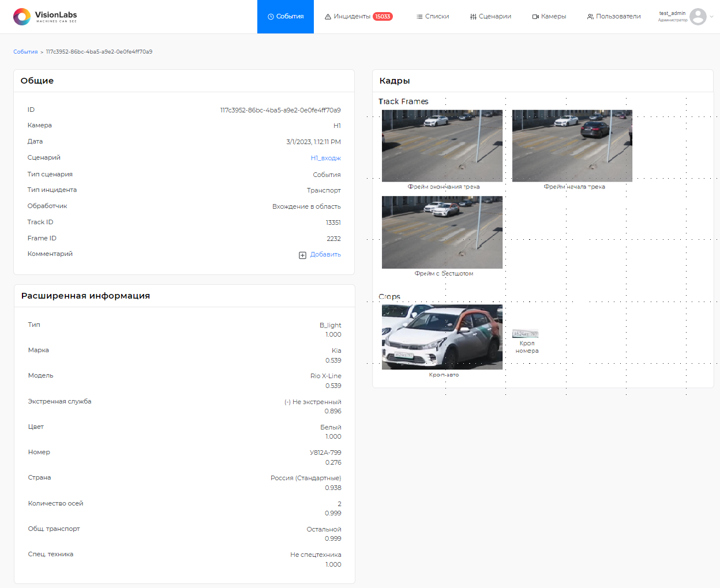Image resolution: width=720 pixels, height=588 pixels.
Task: Click the Frame ID value 2232
Action: pyautogui.click(x=334, y=239)
